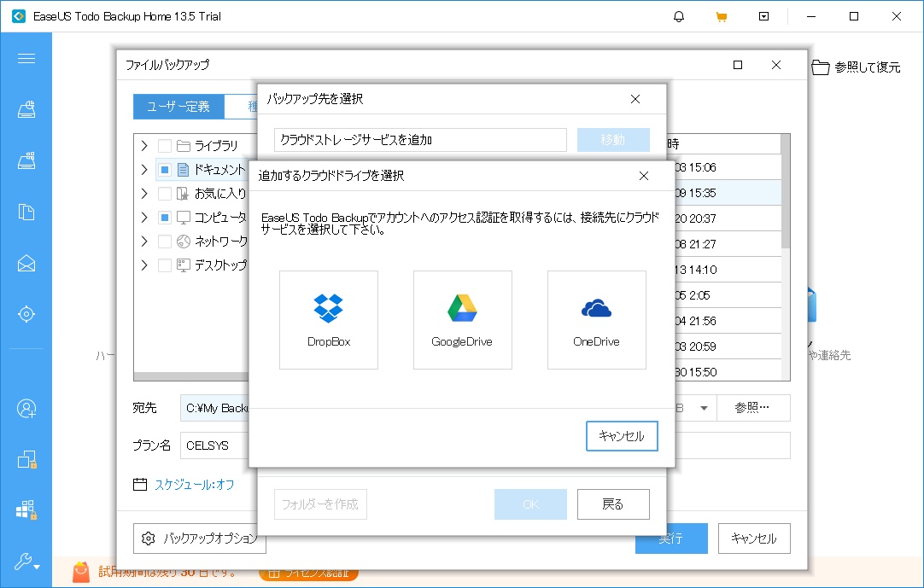Open the smart backup target icon
This screenshot has width=924, height=588.
pos(26,314)
